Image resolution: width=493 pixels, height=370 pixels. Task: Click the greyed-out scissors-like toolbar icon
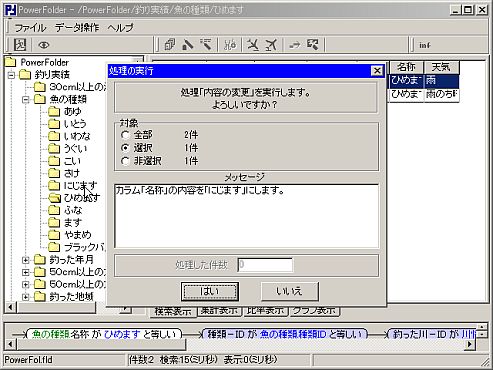pyautogui.click(x=230, y=45)
